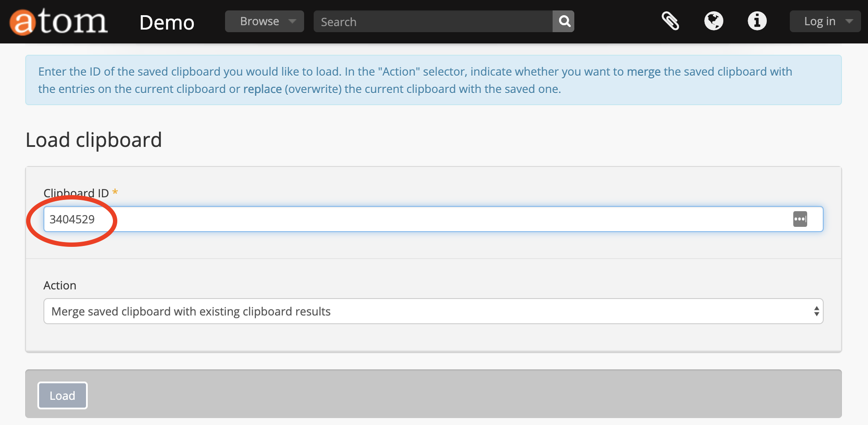Click the AtoM logo
The height and width of the screenshot is (425, 868).
click(59, 22)
